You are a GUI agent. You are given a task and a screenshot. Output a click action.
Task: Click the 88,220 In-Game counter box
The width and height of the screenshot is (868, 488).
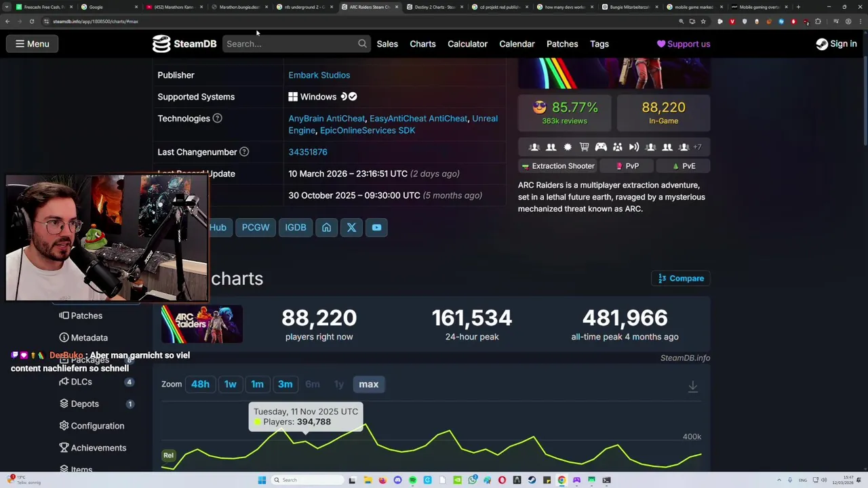[x=663, y=113]
